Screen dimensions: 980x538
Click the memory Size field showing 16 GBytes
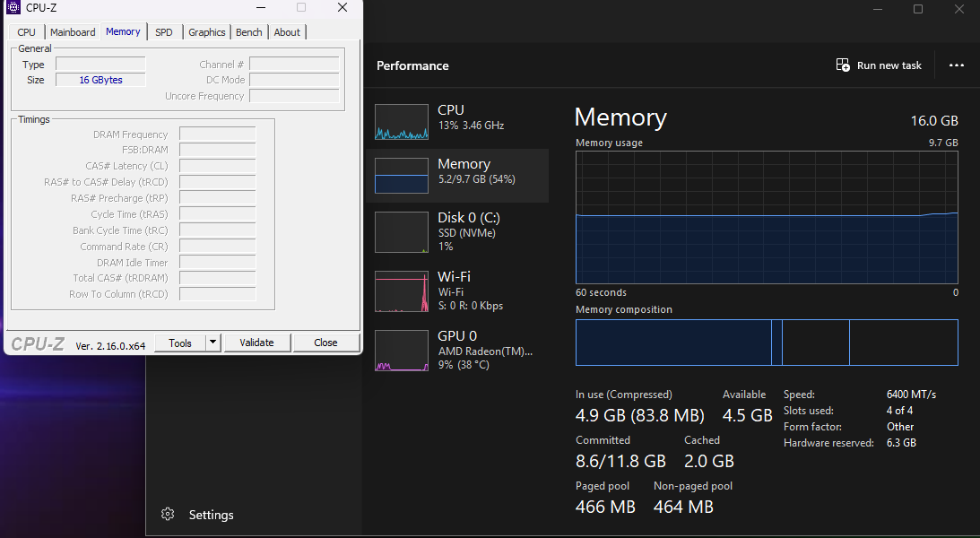100,80
